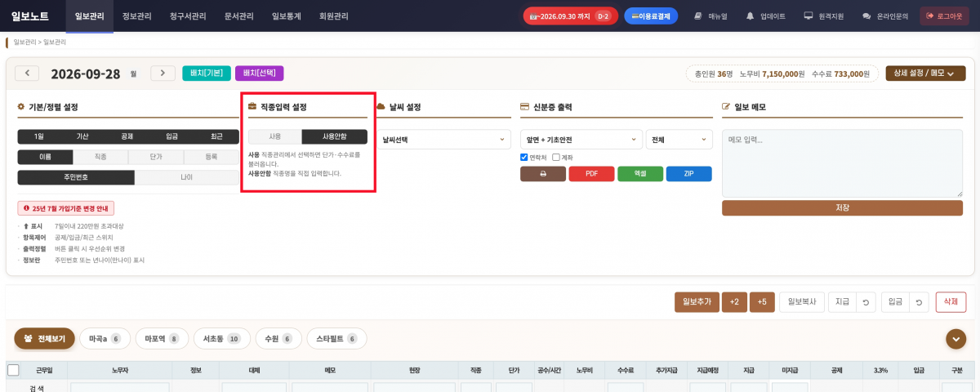This screenshot has width=980, height=392.
Task: Add five rows with +5
Action: [762, 302]
